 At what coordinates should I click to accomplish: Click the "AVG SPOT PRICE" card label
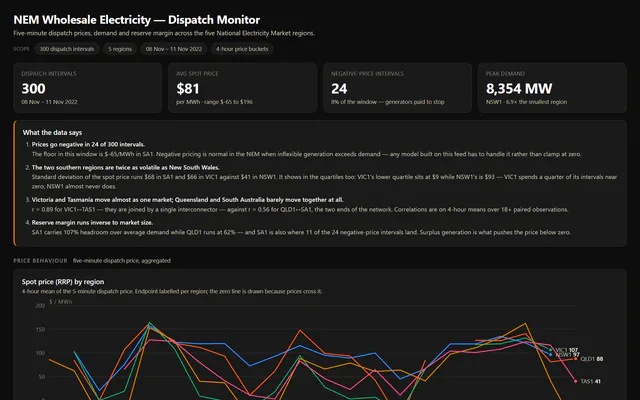[x=197, y=74]
